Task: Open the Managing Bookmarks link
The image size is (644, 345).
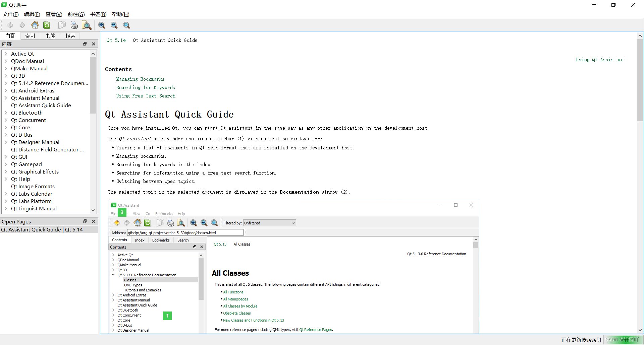Action: coord(140,79)
